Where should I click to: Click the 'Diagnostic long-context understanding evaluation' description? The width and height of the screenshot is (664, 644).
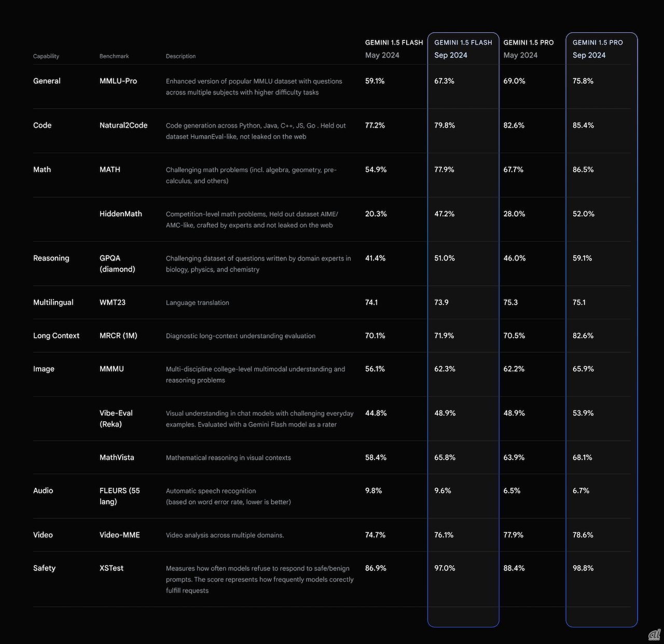[241, 336]
